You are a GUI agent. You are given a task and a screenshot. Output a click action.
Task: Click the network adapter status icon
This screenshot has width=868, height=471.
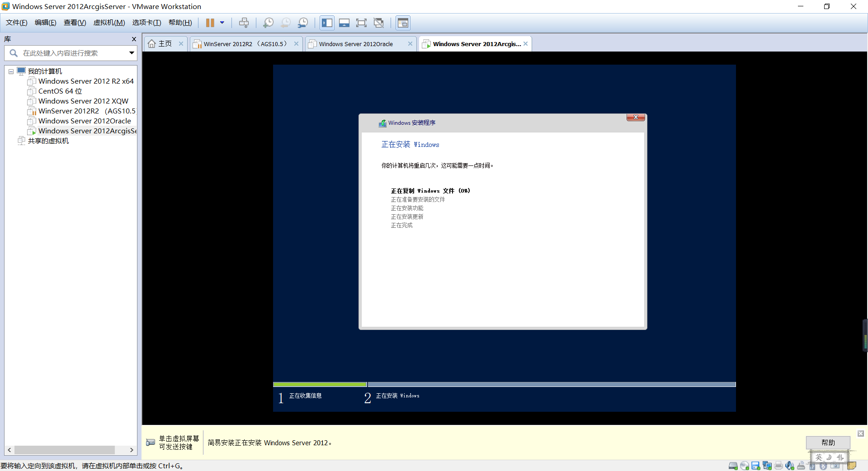point(767,466)
